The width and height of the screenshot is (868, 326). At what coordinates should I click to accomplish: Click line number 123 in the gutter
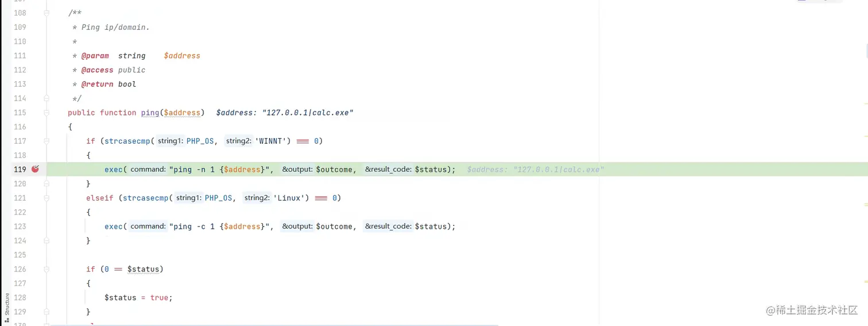pyautogui.click(x=20, y=227)
